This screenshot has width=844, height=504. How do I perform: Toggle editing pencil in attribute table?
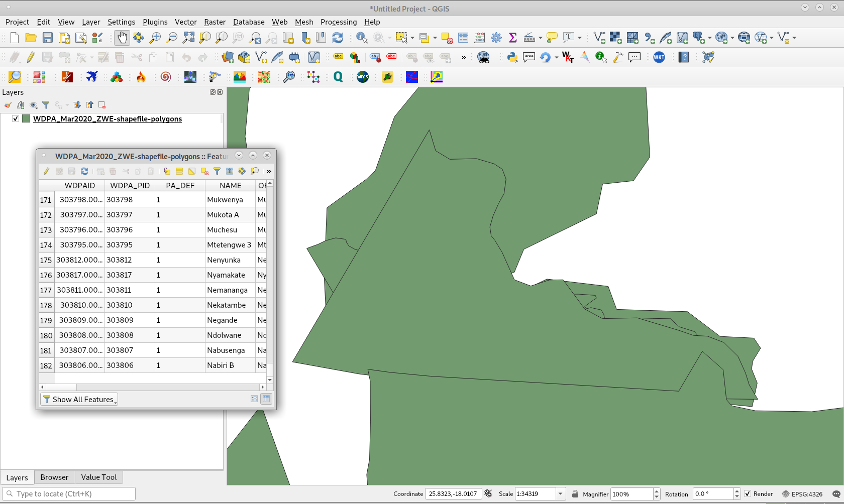[x=46, y=171]
